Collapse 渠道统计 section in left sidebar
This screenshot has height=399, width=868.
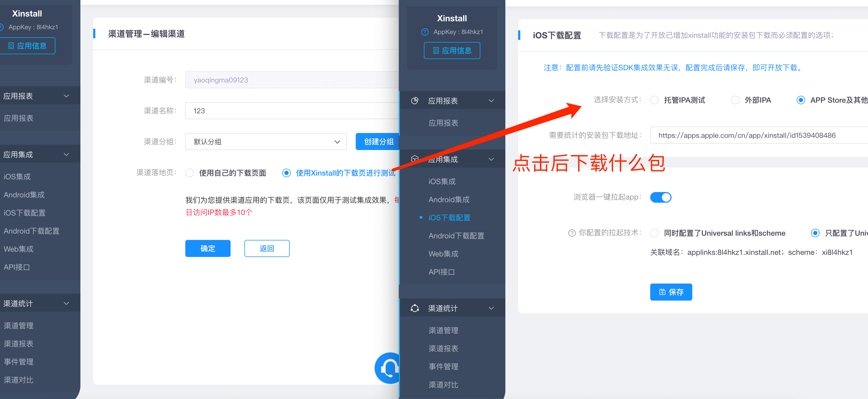pyautogui.click(x=66, y=304)
